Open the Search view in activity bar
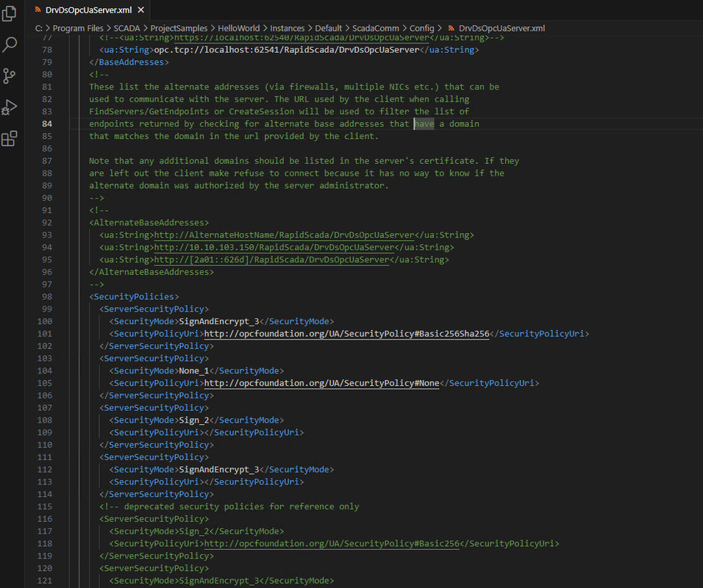The width and height of the screenshot is (703, 588). click(x=10, y=44)
